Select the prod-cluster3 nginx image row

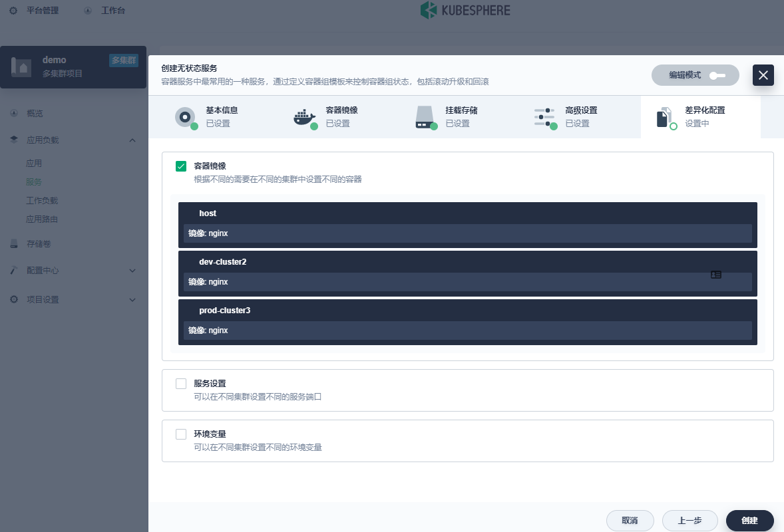467,331
